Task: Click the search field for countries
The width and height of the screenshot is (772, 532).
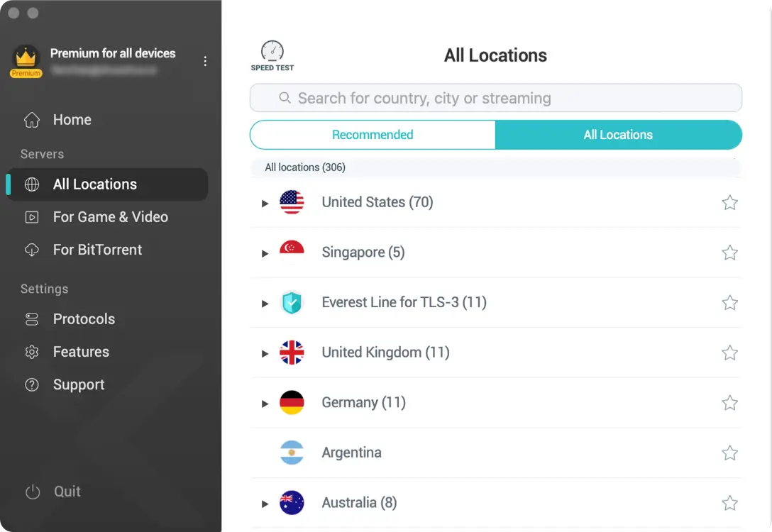Action: click(495, 98)
